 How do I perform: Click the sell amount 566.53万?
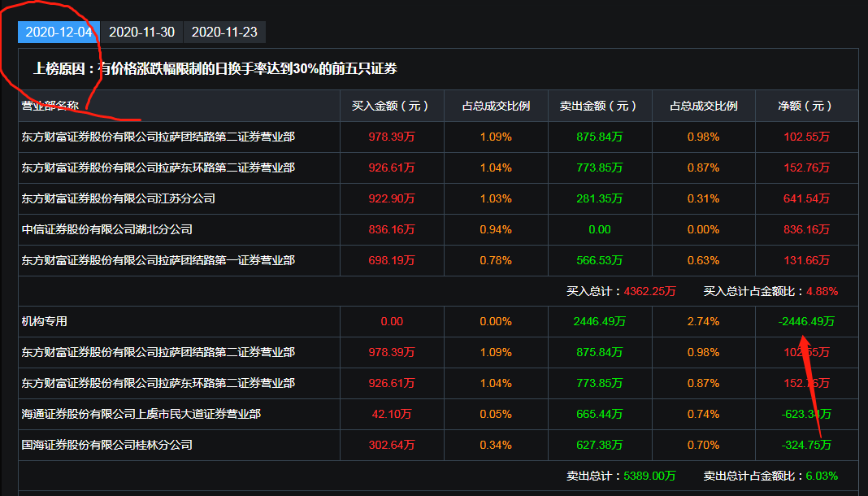pyautogui.click(x=600, y=260)
